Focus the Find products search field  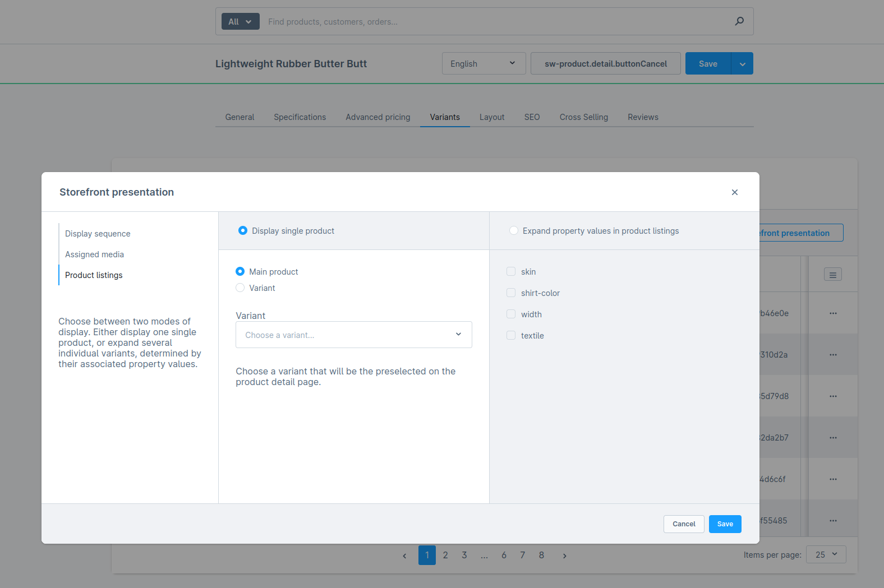coord(494,22)
